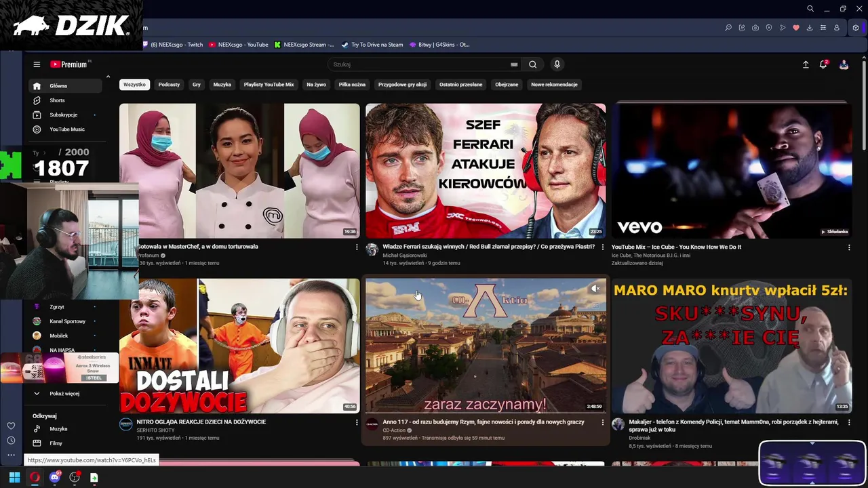The image size is (868, 488).
Task: Click the Opera find-in-page zoom icon
Action: 728,28
